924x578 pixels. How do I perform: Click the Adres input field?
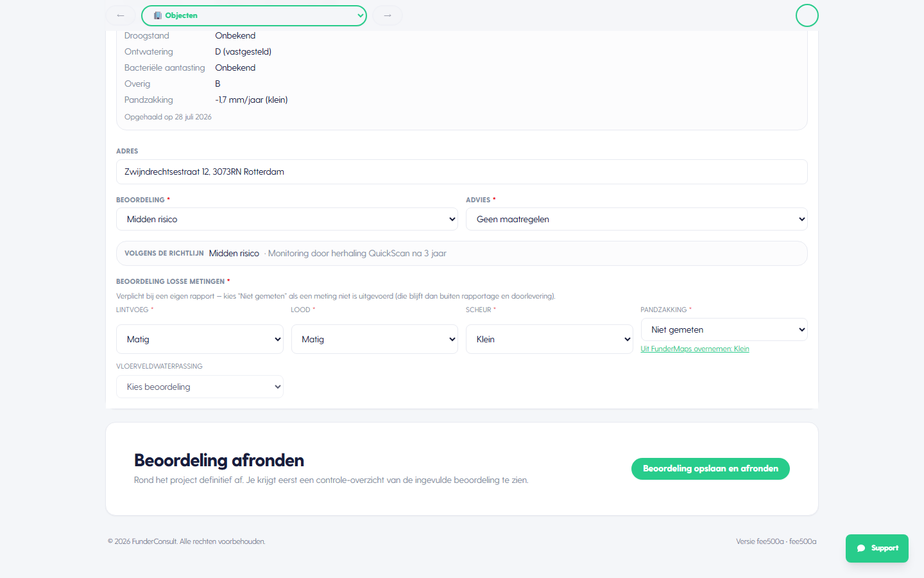tap(462, 171)
